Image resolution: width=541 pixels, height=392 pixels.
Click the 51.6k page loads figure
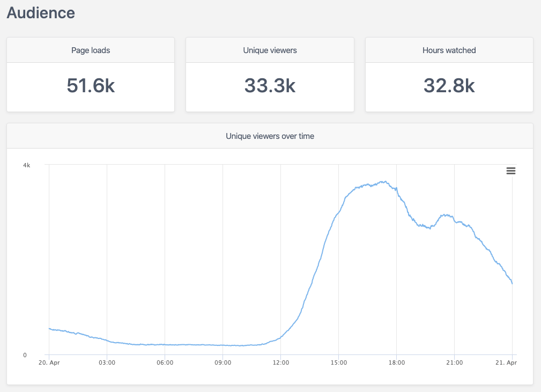click(x=90, y=85)
